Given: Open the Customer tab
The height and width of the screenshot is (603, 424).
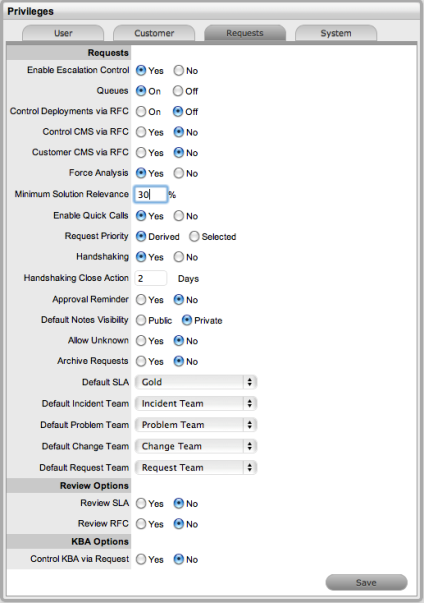Looking at the screenshot, I should coord(154,33).
